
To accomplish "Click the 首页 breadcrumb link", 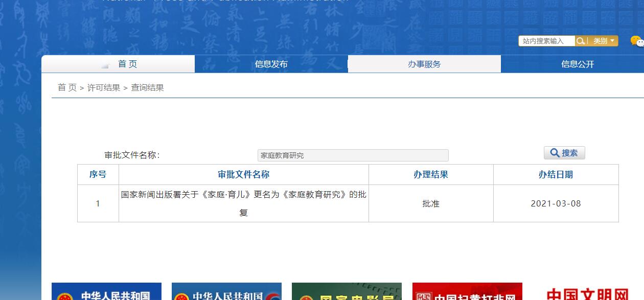I will click(x=67, y=87).
